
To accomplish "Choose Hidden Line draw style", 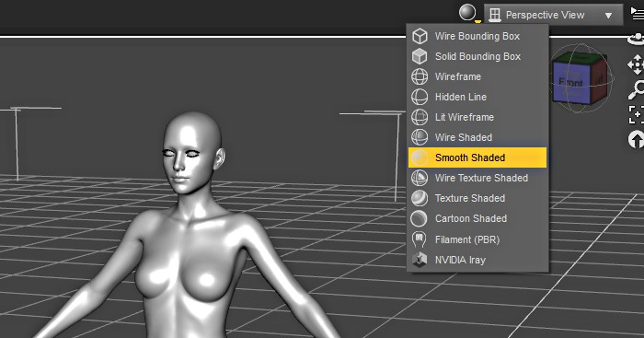I will click(477, 97).
